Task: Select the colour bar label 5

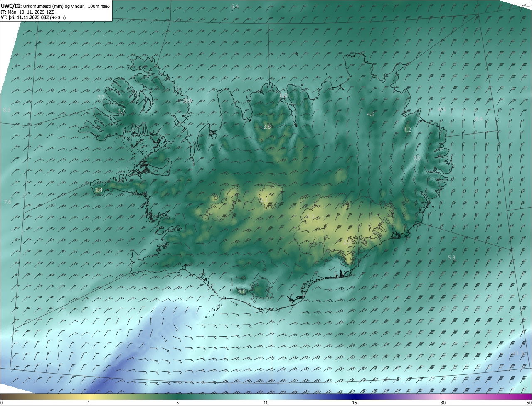Action: click(177, 403)
